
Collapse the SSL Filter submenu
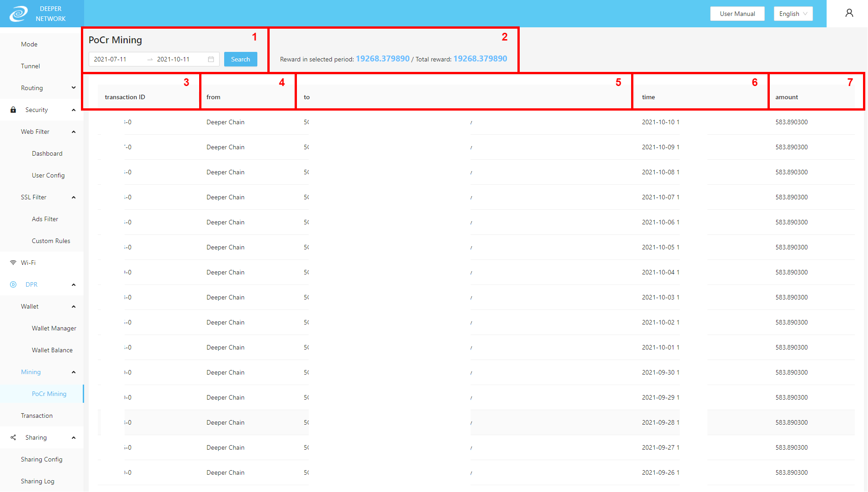tap(74, 197)
